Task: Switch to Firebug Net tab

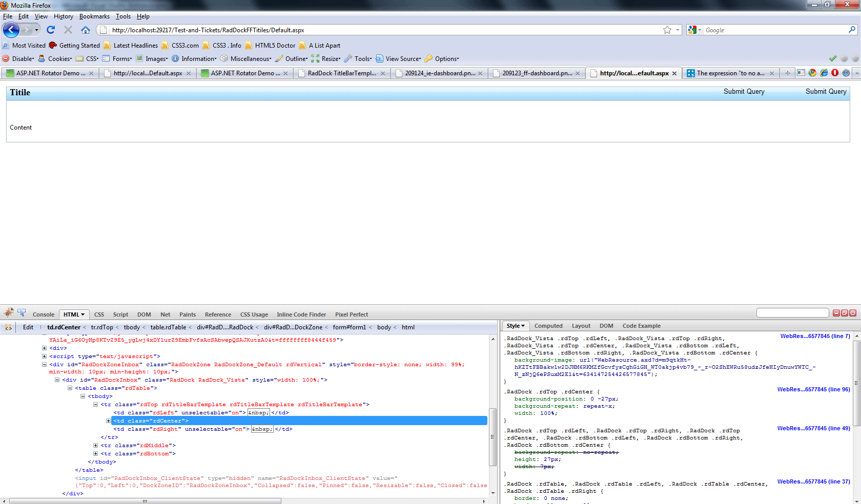Action: [x=165, y=314]
